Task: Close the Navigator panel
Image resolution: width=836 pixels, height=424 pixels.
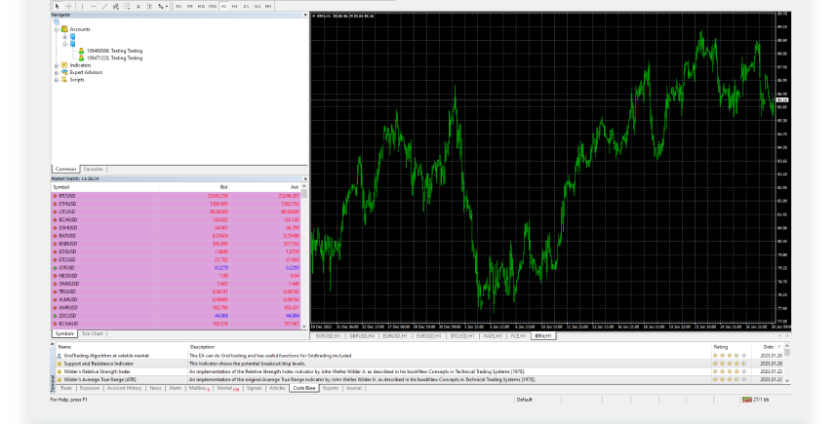Action: tap(304, 16)
